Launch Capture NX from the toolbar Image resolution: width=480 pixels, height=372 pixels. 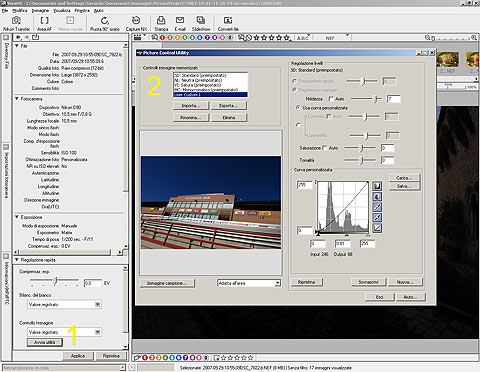click(136, 24)
